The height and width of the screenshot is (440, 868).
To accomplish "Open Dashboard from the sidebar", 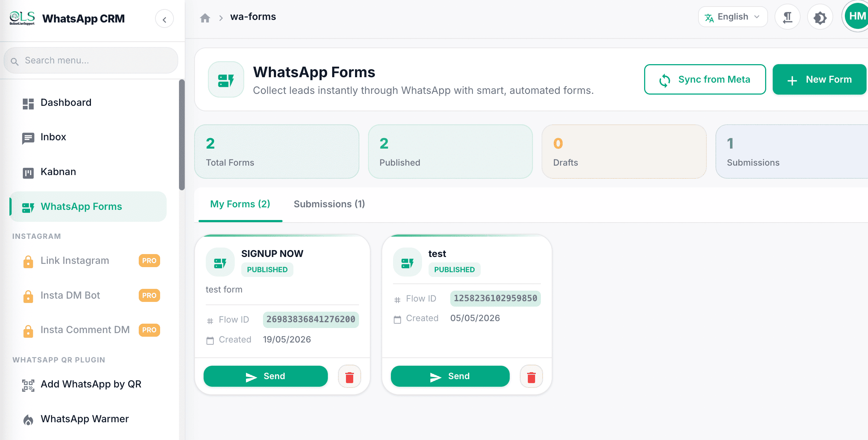I will coord(88,103).
